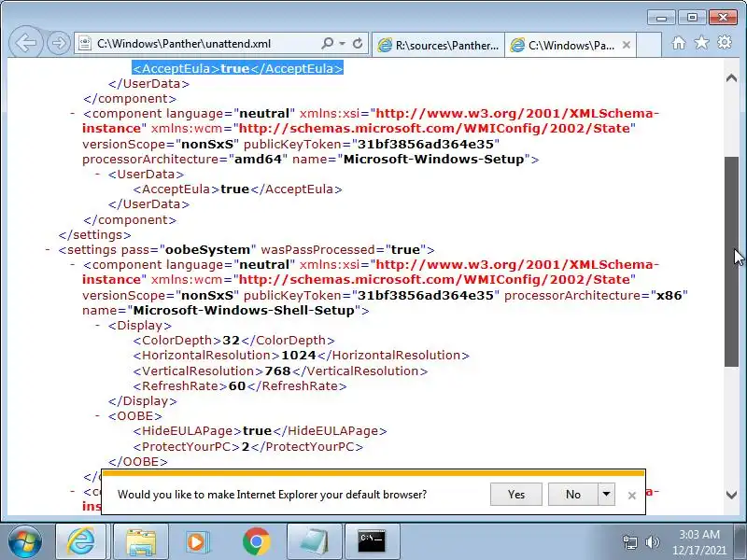
Task: Click the scroll up arrow
Action: 731,78
